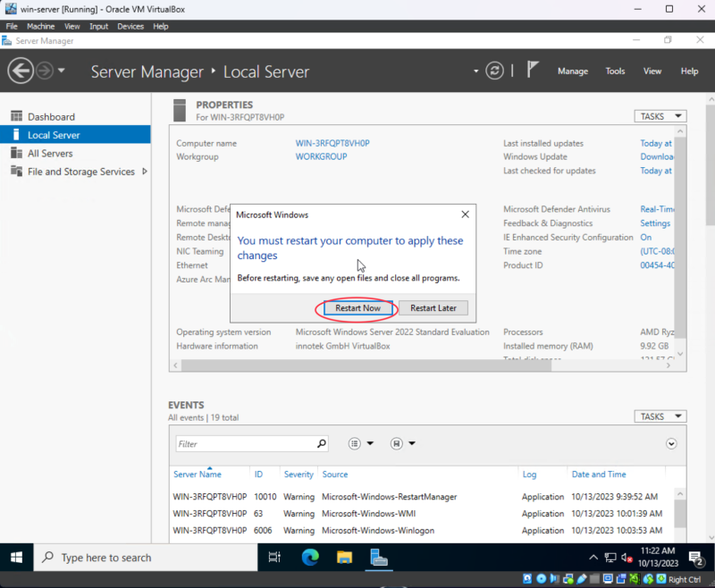Open Microsoft Edge from the taskbar

(x=309, y=558)
